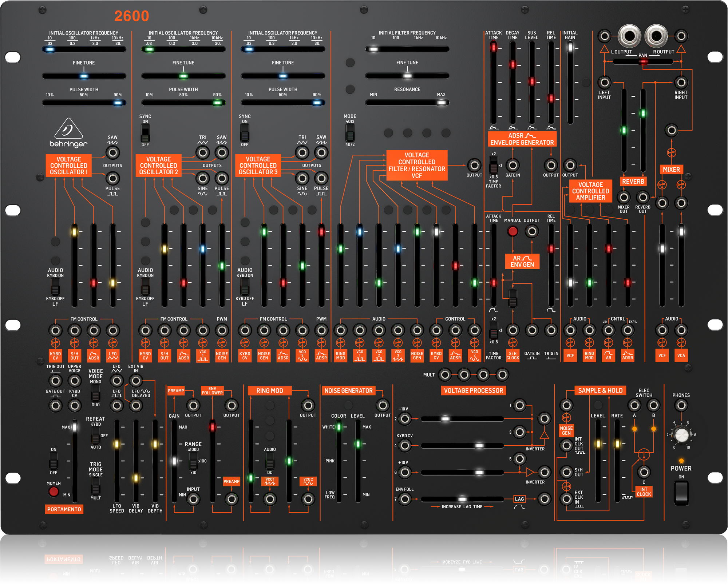
Task: Click the VCO 1 SAW output jack
Action: (112, 152)
